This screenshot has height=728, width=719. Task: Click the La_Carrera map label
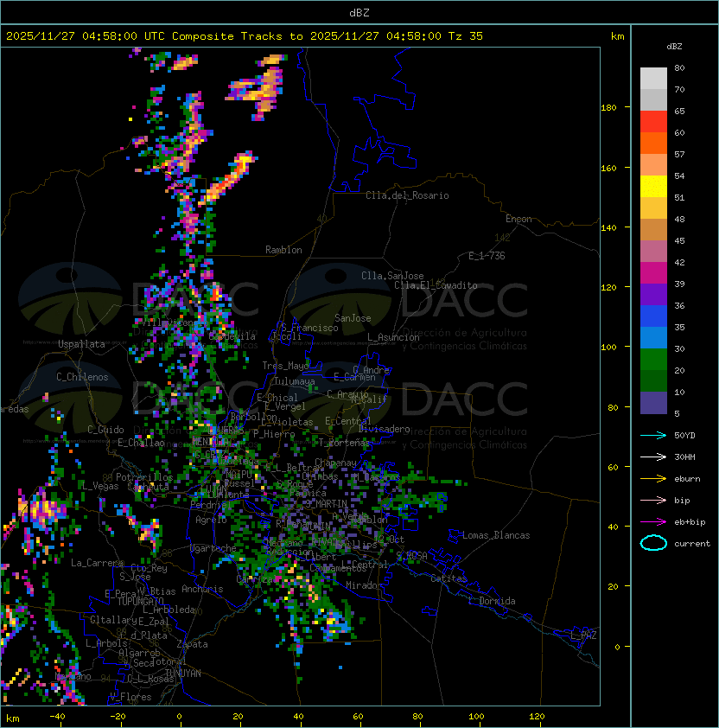click(97, 563)
